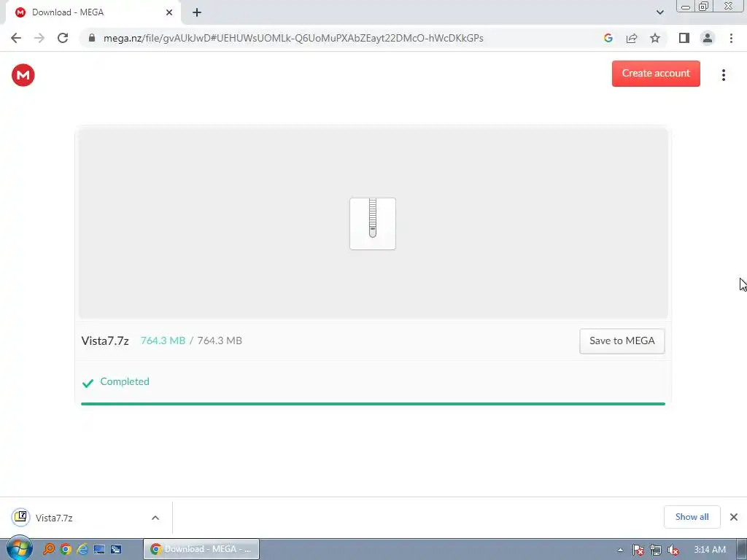The image size is (747, 560).
Task: Click the 764.3 MB downloaded size text
Action: 163,341
